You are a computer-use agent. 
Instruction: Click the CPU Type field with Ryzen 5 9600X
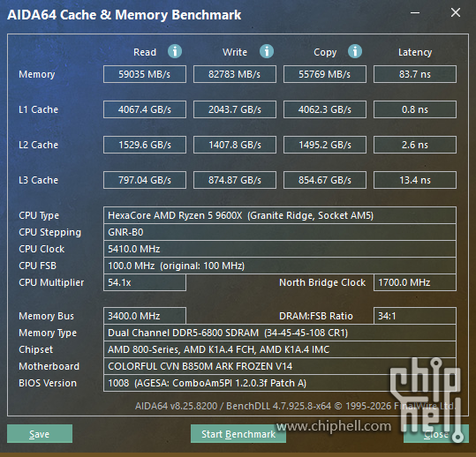280,215
